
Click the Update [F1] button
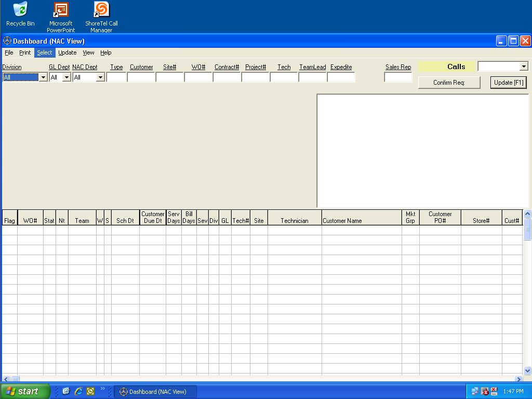(x=509, y=83)
